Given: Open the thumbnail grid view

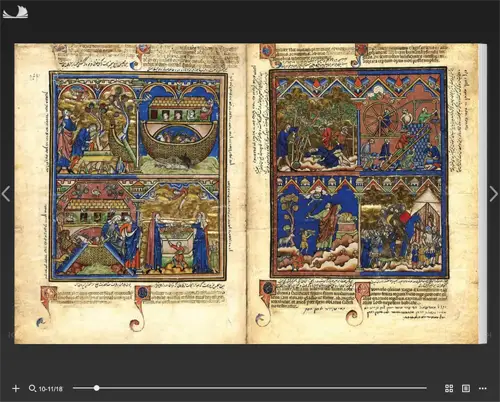Looking at the screenshot, I should (449, 388).
